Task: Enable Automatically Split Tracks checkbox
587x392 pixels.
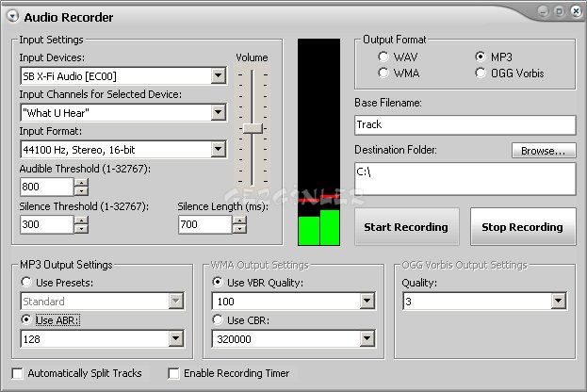Action: pos(18,373)
